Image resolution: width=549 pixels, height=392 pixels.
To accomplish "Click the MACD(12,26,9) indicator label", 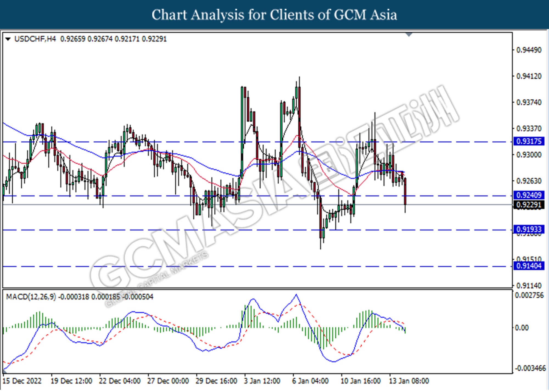I will click(x=31, y=297).
